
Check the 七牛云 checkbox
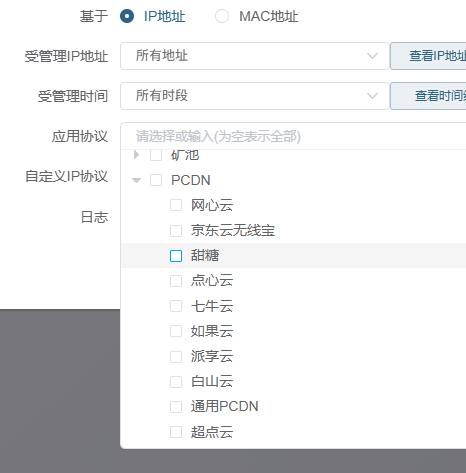tap(176, 306)
